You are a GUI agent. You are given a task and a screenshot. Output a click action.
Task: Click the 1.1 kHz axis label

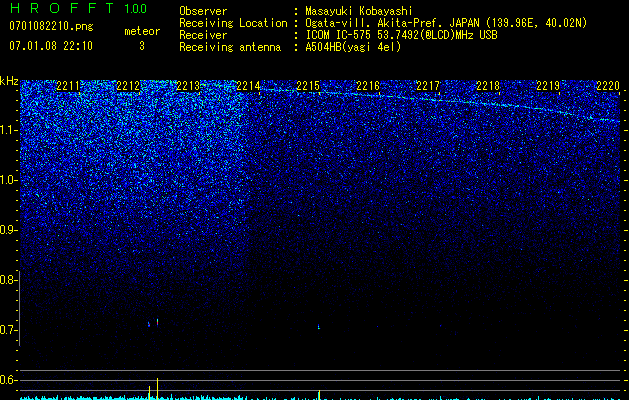pos(8,130)
